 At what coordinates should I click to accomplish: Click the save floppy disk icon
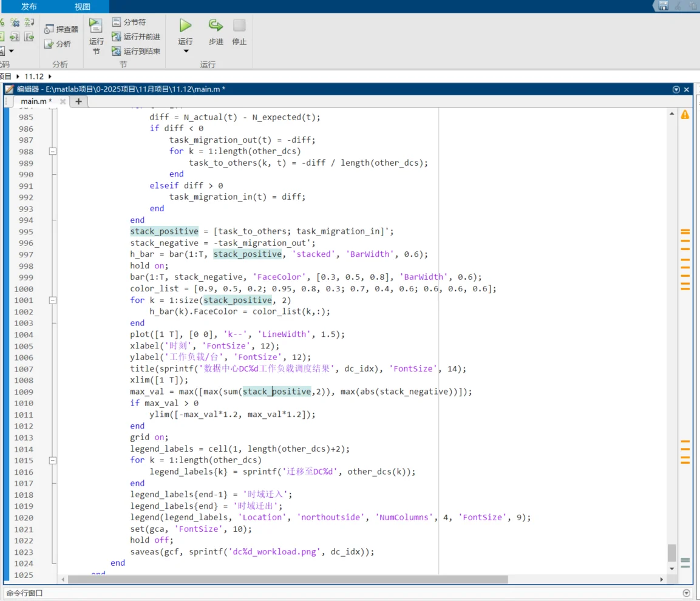(x=664, y=6)
